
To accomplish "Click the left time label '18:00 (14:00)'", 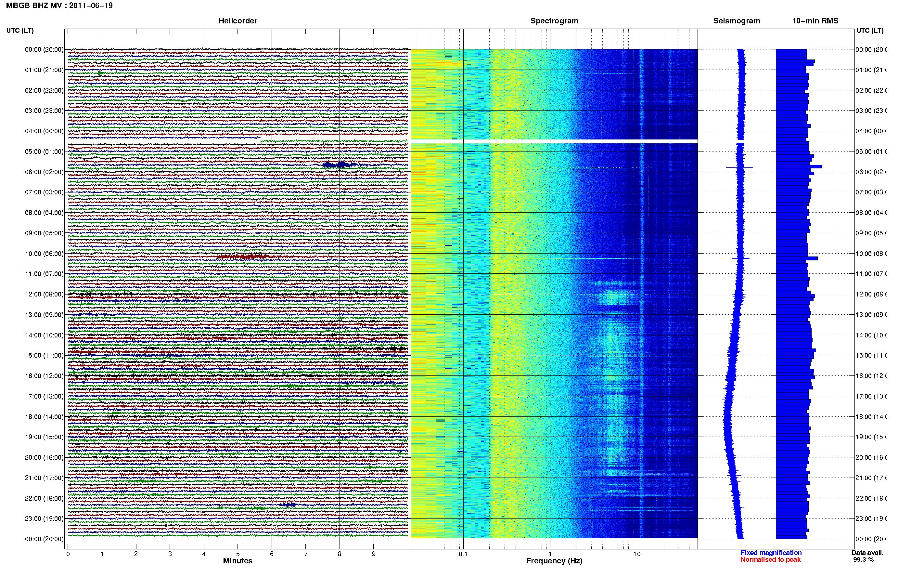I will pyautogui.click(x=44, y=417).
